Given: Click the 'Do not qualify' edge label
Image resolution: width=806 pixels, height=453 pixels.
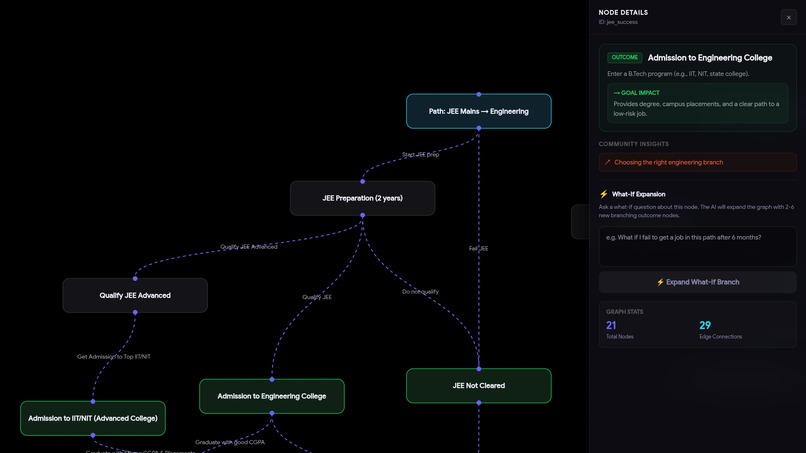Looking at the screenshot, I should click(x=420, y=292).
